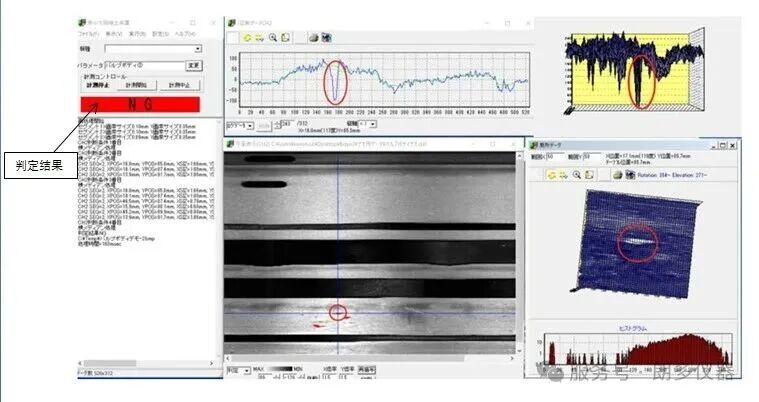The width and height of the screenshot is (759, 402).
Task: Click the yellow arrows icon in the 3D data window
Action: click(x=563, y=175)
